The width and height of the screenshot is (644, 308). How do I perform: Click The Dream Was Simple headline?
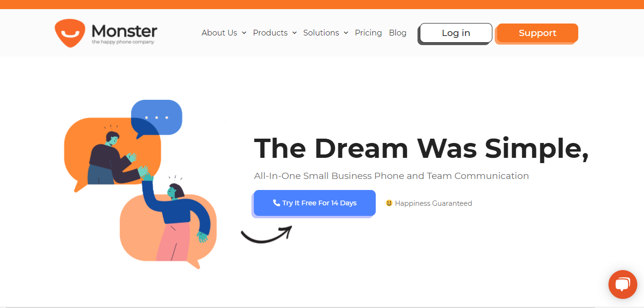tap(421, 148)
